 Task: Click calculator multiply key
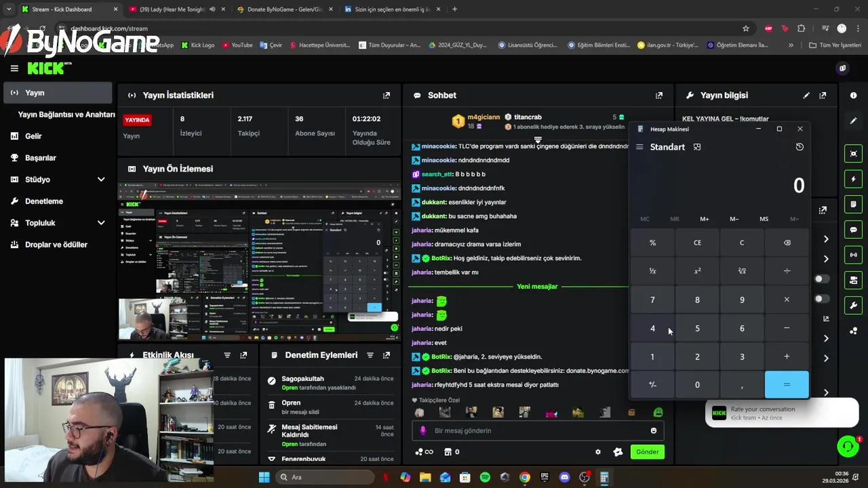pos(787,300)
